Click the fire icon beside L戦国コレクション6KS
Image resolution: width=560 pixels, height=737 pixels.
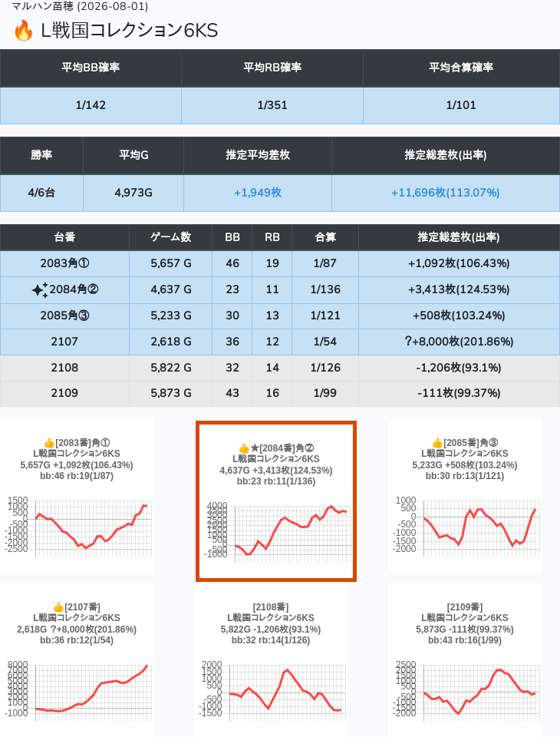pos(23,31)
